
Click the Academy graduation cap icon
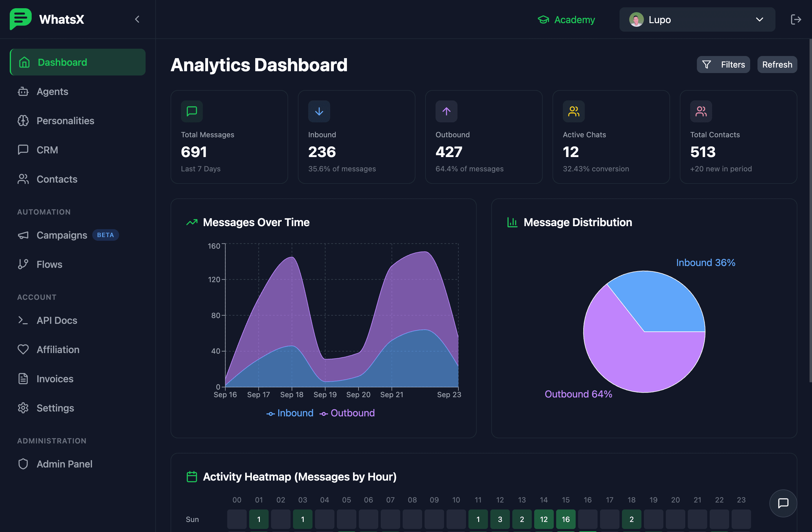click(543, 20)
